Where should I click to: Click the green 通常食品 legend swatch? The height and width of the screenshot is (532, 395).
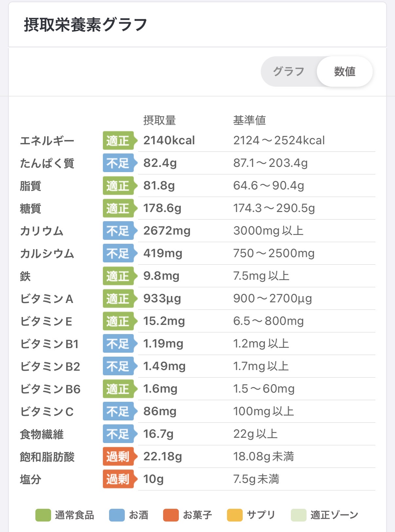click(43, 515)
